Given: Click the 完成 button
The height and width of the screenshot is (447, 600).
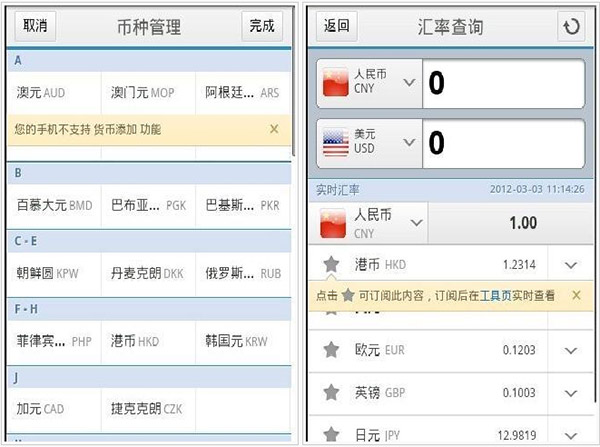Looking at the screenshot, I should tap(262, 26).
